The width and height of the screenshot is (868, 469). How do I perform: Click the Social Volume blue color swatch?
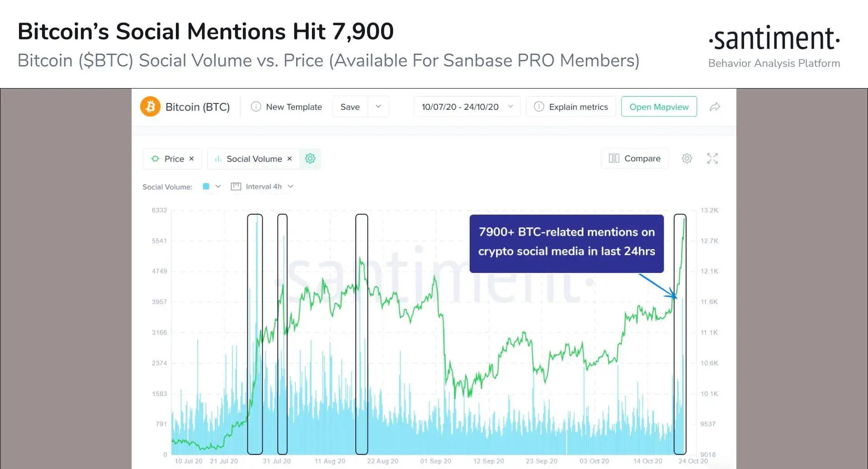[x=206, y=186]
